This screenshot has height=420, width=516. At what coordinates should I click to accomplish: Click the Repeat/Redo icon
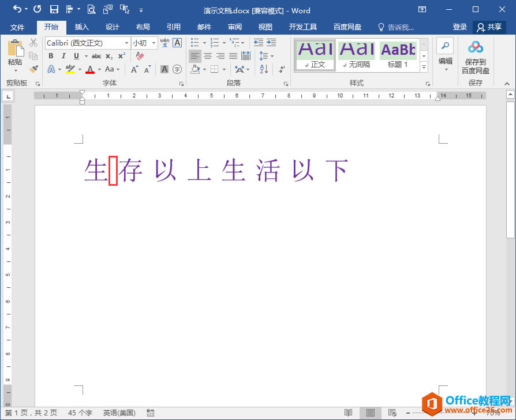coord(37,9)
